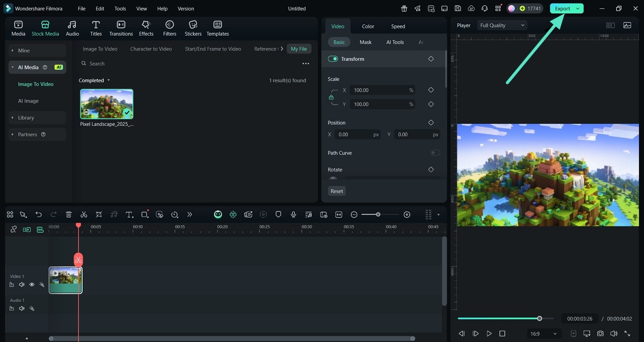The width and height of the screenshot is (644, 342).
Task: Split the clip using the scissors tool
Action: pos(84,215)
